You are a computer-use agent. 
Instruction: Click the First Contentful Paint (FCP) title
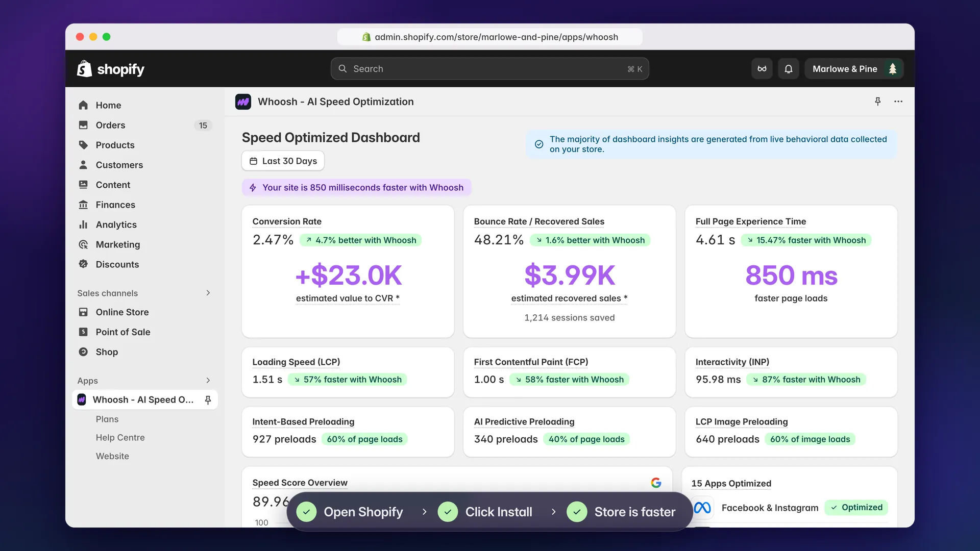click(531, 362)
